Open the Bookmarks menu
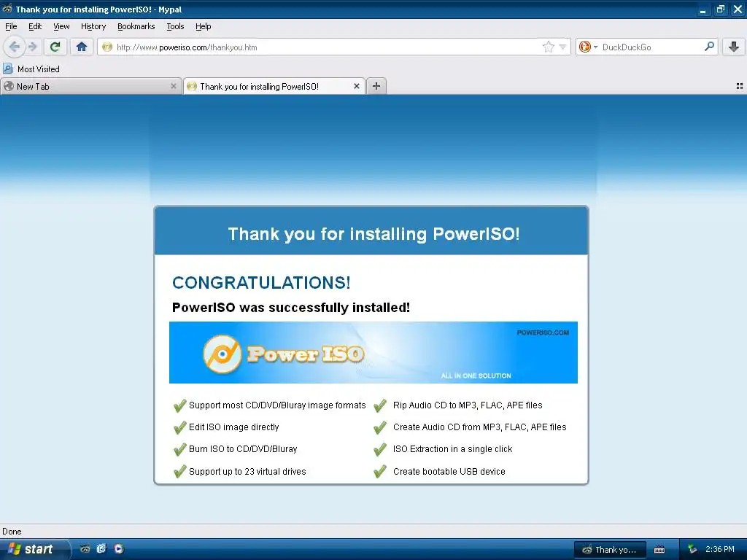Viewport: 747px width, 560px height. 136,26
